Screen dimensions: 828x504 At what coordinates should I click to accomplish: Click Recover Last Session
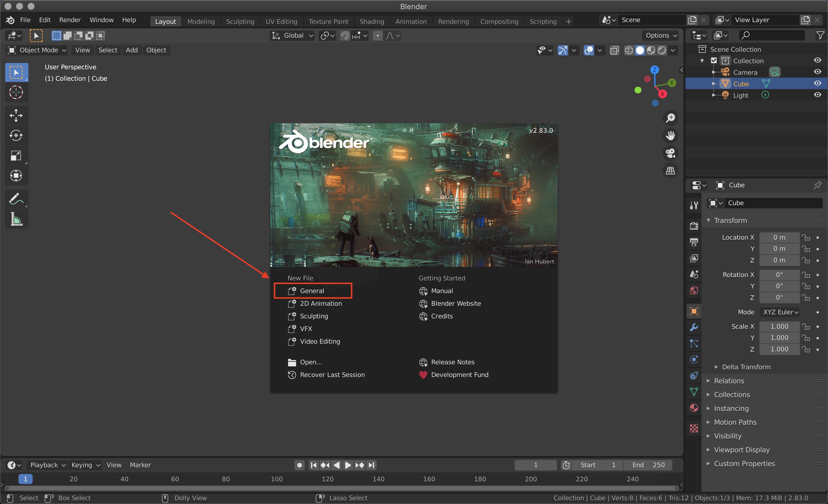(x=326, y=375)
